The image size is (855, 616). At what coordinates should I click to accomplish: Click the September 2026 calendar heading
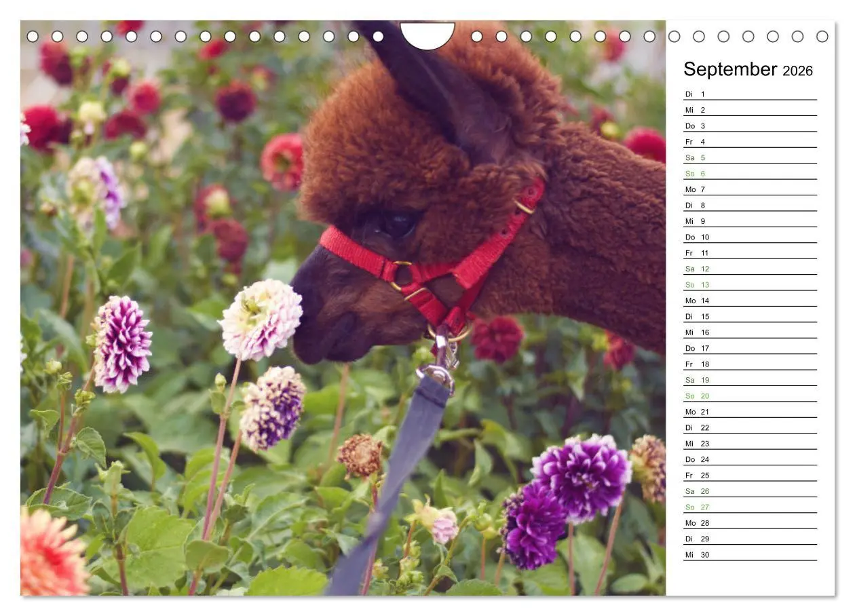pyautogui.click(x=748, y=69)
